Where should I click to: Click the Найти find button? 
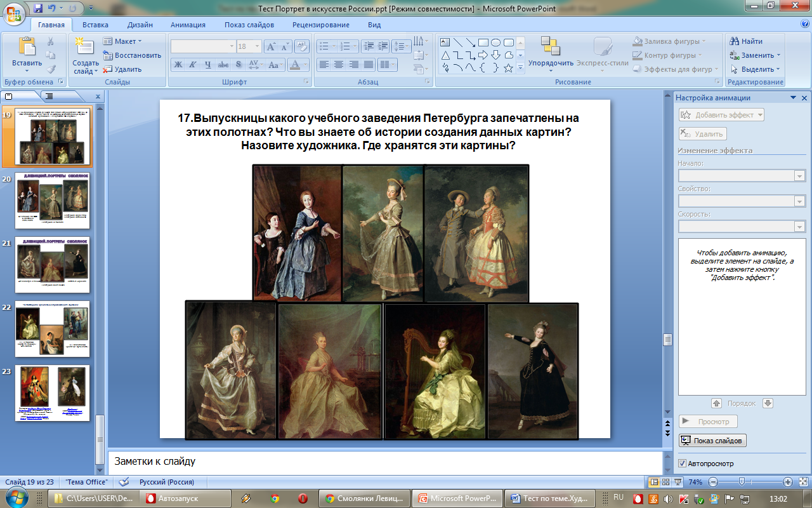coord(747,41)
